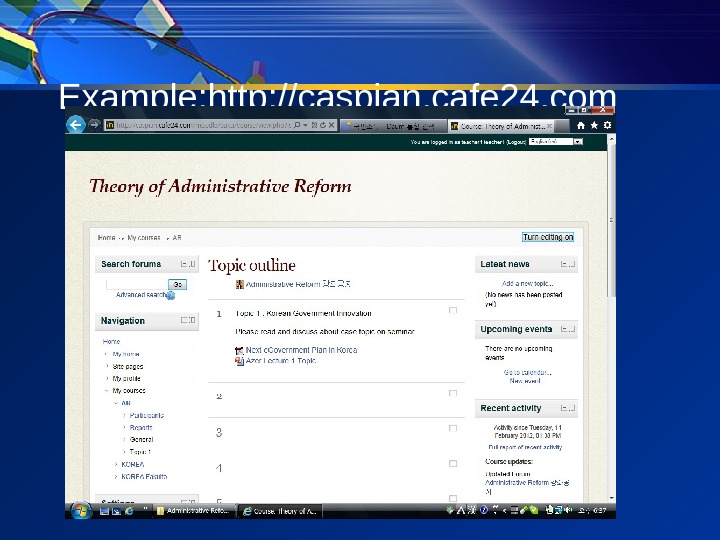Image resolution: width=720 pixels, height=540 pixels.
Task: Go back with browser back arrow
Action: [76, 124]
